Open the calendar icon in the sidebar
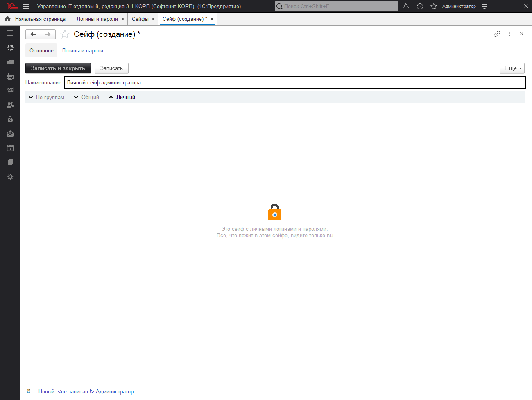The image size is (532, 400). [10, 148]
